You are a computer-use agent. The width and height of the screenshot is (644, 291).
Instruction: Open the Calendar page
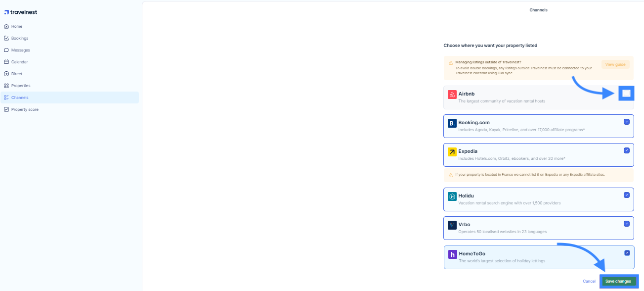[x=19, y=62]
